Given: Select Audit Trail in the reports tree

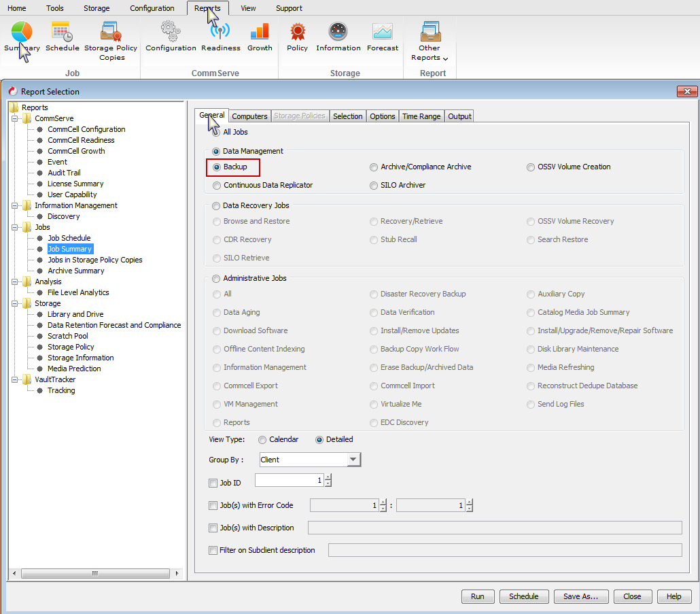Looking at the screenshot, I should (64, 173).
